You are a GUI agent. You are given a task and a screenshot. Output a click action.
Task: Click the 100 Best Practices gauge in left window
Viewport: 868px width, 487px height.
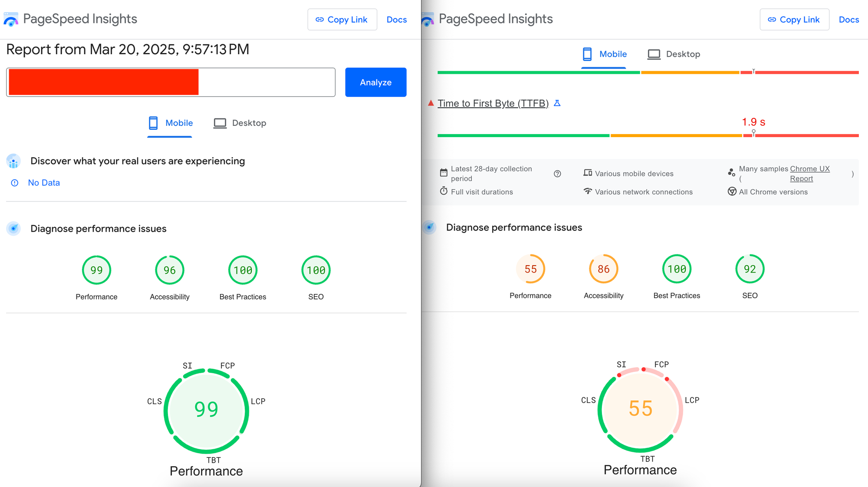tap(243, 270)
